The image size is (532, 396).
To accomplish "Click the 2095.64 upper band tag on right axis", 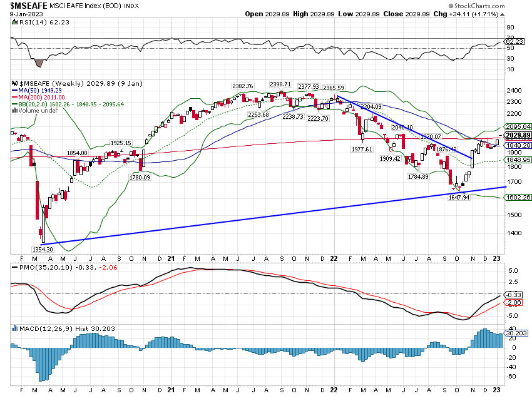I will coord(518,126).
